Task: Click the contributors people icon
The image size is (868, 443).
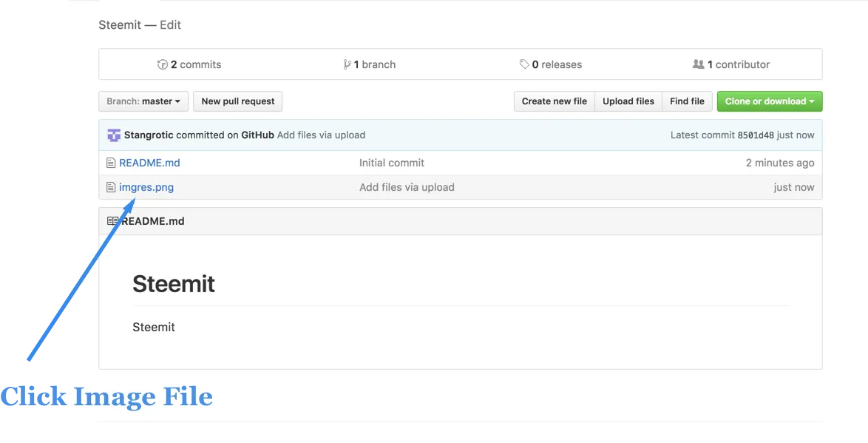Action: [699, 64]
